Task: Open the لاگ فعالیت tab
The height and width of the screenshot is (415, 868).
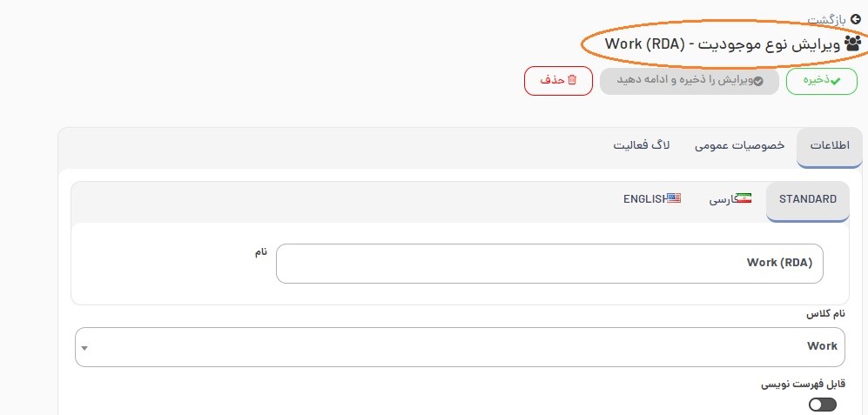Action: coord(642,146)
